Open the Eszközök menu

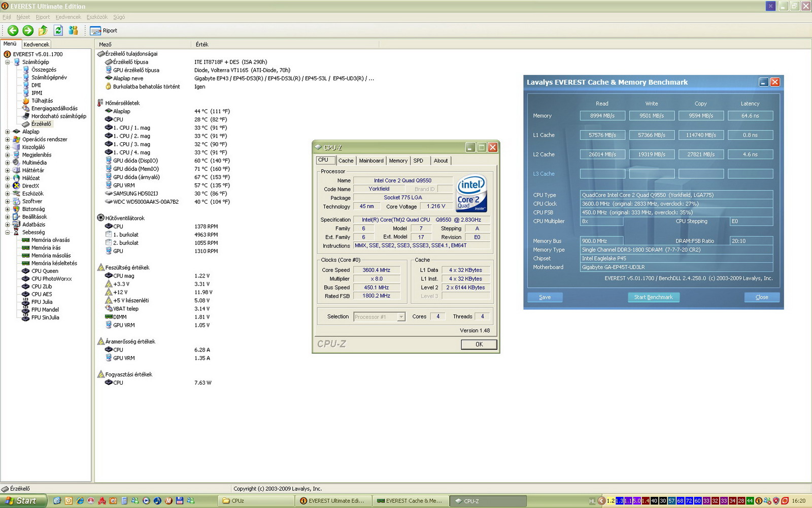[97, 17]
